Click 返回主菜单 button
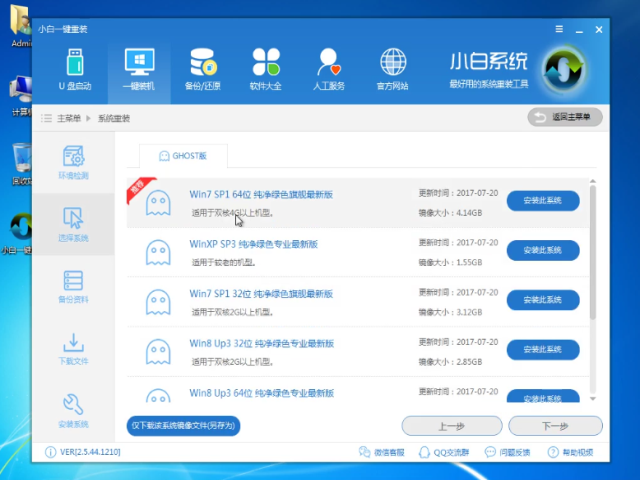640x480 pixels. pyautogui.click(x=565, y=118)
